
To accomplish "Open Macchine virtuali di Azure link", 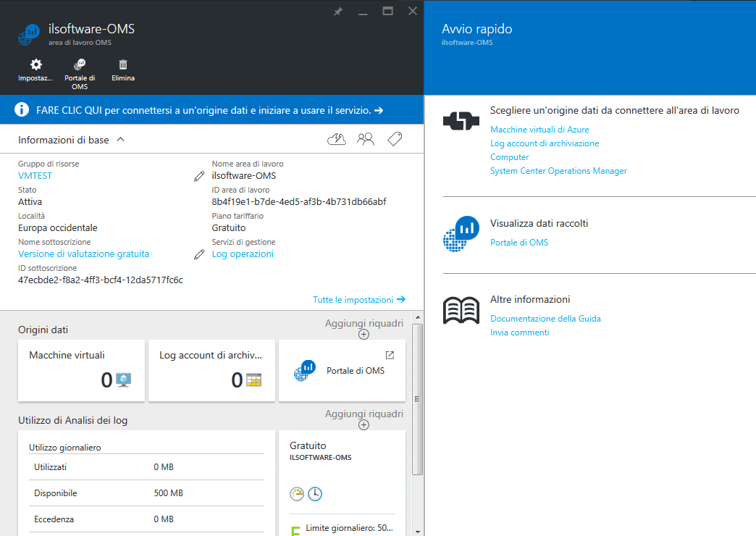I will [539, 130].
